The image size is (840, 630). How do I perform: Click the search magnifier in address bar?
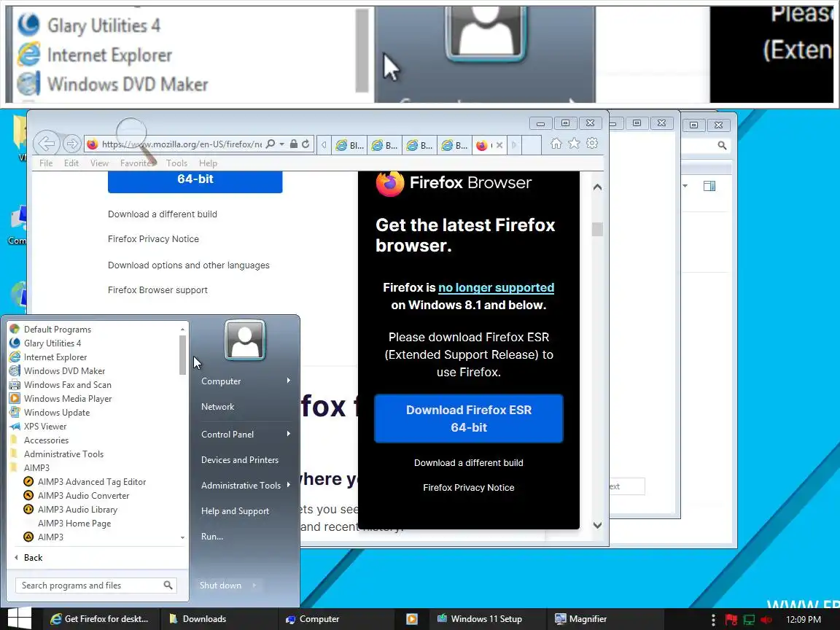[271, 144]
